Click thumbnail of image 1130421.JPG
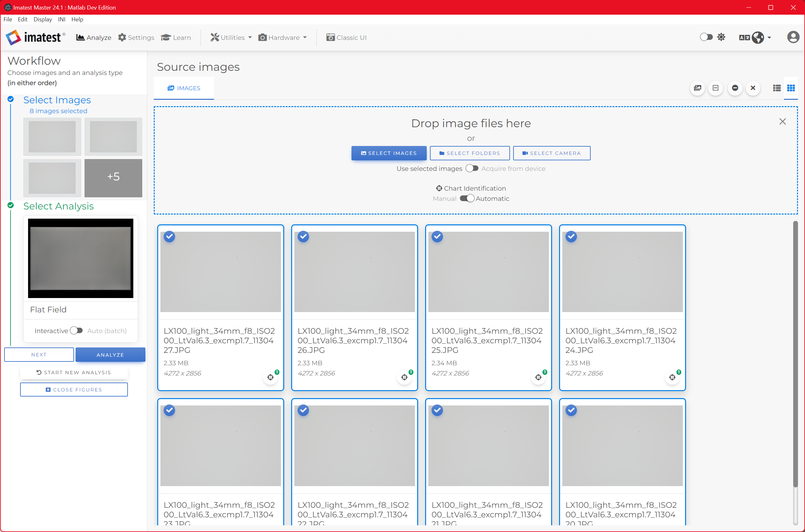The height and width of the screenshot is (532, 805). coord(488,446)
